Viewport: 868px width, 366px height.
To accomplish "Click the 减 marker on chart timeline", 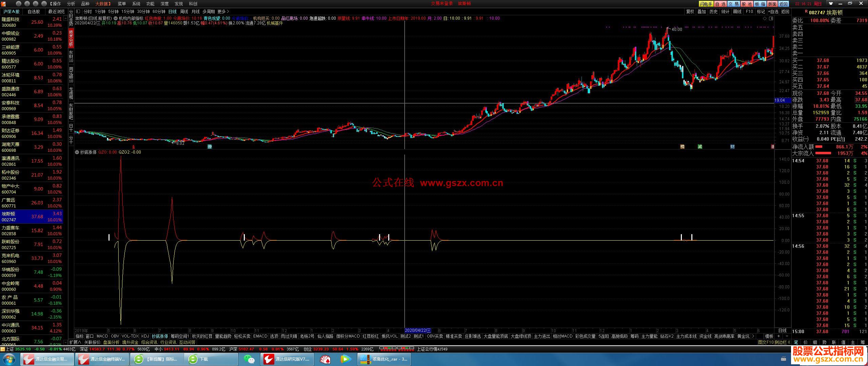I will coord(700,146).
